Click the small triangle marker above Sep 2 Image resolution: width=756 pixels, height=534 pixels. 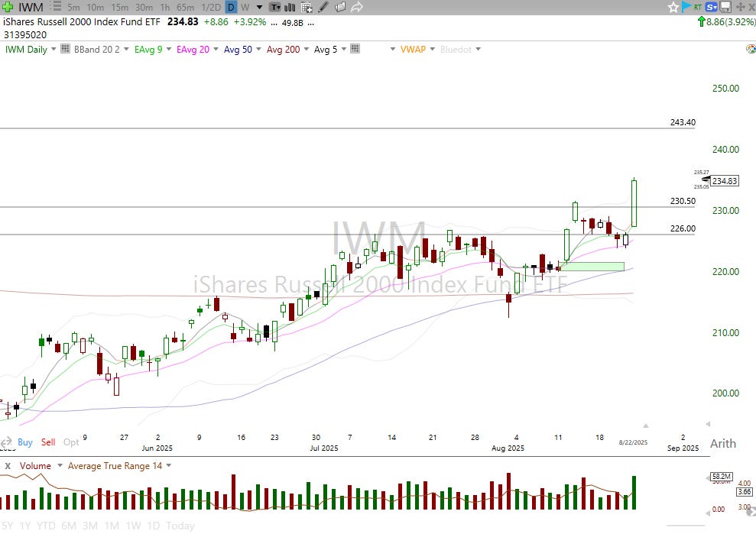click(646, 426)
